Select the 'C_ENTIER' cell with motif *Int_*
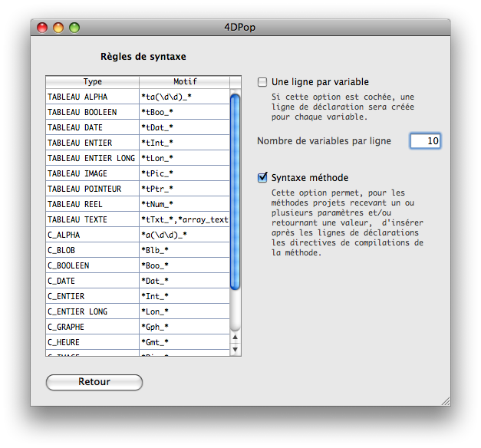481x448 pixels. [92, 296]
